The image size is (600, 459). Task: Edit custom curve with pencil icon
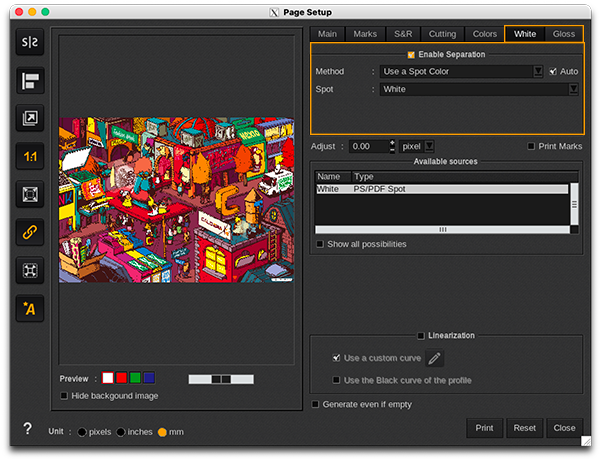pos(435,358)
